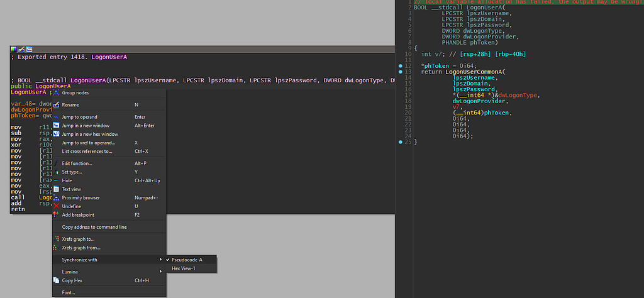Switch to Text view via its icon
Image resolution: width=644 pixels, height=298 pixels.
(x=57, y=189)
